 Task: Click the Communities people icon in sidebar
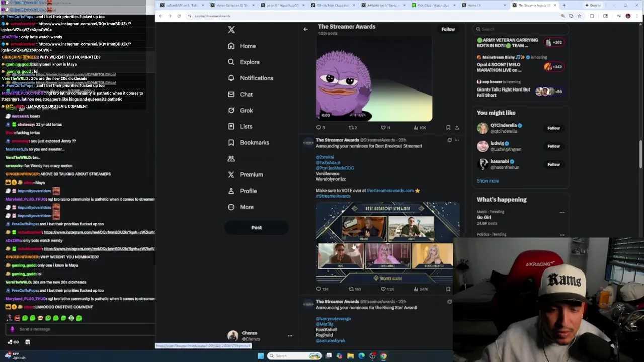(231, 158)
